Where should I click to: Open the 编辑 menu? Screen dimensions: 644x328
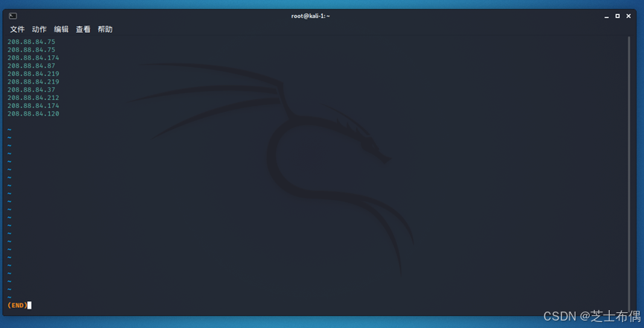tap(61, 29)
